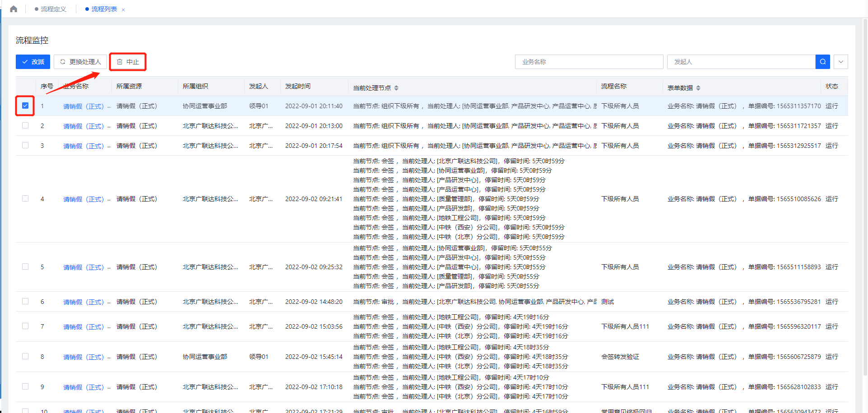Image resolution: width=868 pixels, height=413 pixels.
Task: Close the 流程列表 tab
Action: point(123,9)
